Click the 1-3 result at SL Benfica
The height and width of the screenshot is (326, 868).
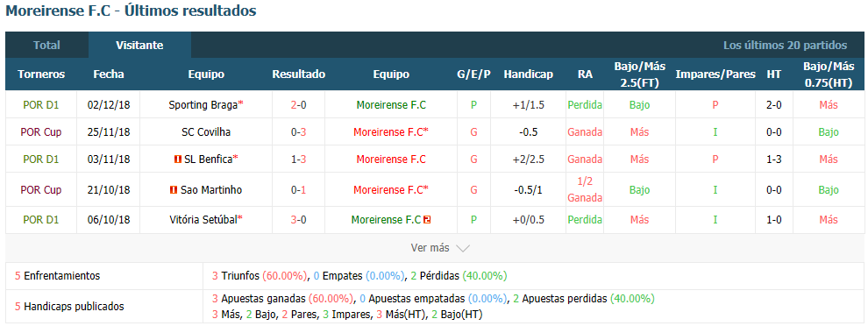[x=298, y=159]
